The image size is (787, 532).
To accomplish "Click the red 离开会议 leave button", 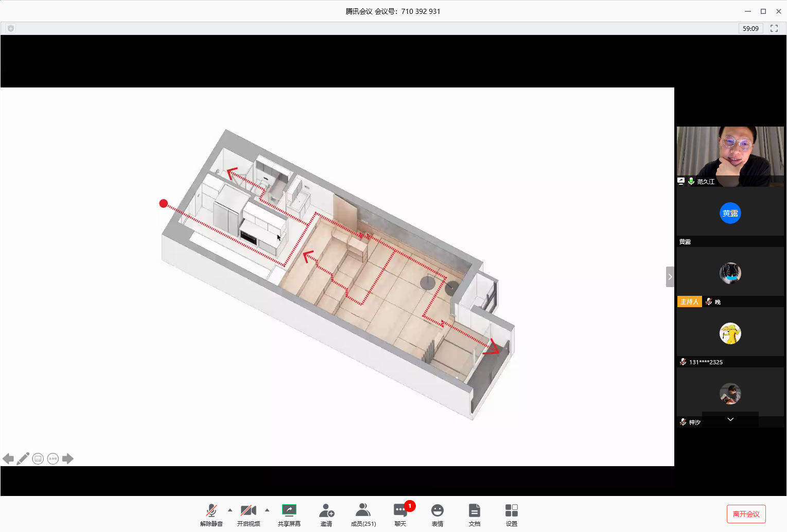I will (x=746, y=514).
